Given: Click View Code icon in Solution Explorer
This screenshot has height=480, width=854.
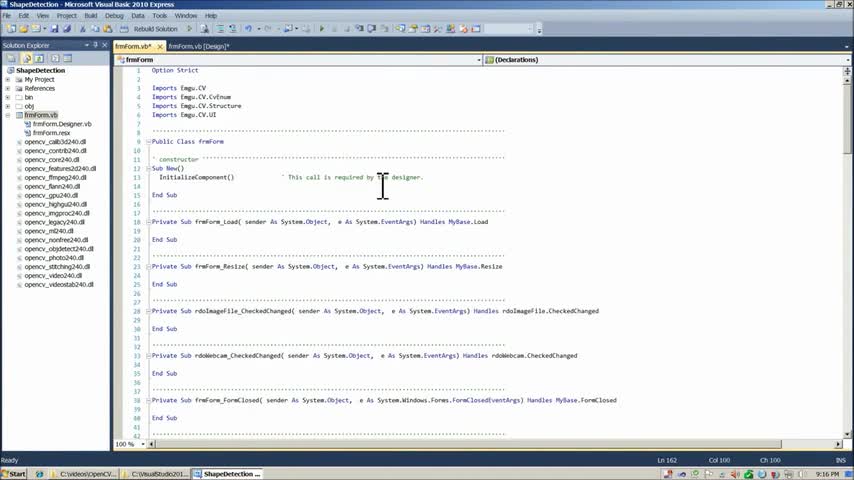Looking at the screenshot, I should tap(55, 58).
